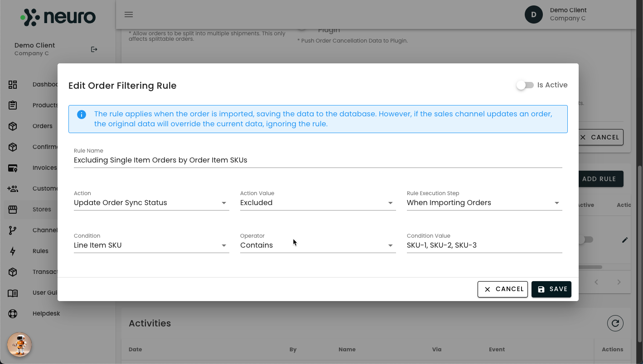This screenshot has height=364, width=643.
Task: Click the refresh Activities icon
Action: coord(615,323)
